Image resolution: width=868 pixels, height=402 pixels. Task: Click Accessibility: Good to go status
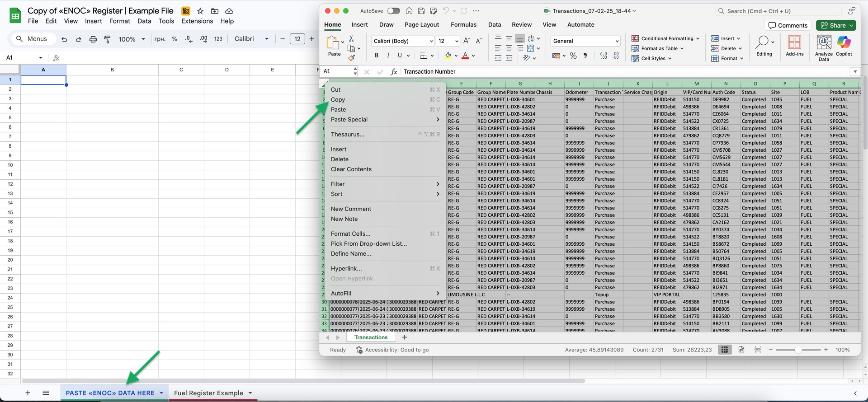pos(392,350)
